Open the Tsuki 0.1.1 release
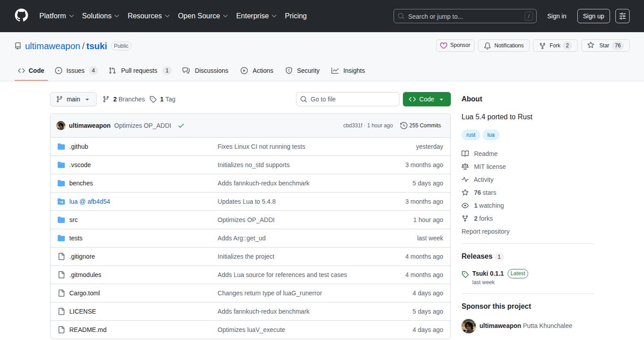Image resolution: width=644 pixels, height=340 pixels. pyautogui.click(x=488, y=273)
